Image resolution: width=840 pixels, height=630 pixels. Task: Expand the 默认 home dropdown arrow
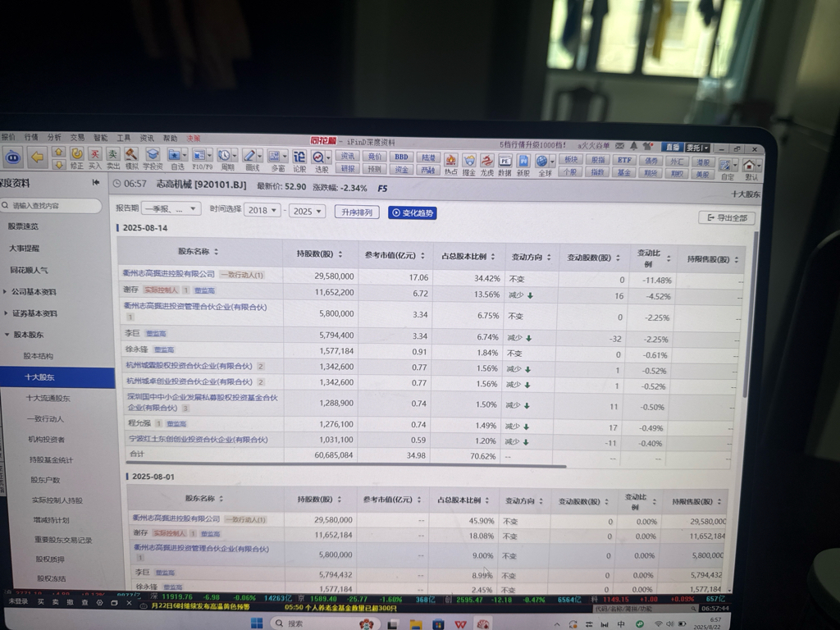(x=759, y=165)
